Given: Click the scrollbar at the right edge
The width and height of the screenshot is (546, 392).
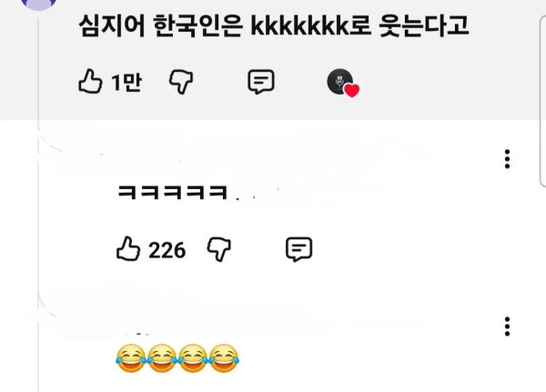Looking at the screenshot, I should pos(542,101).
